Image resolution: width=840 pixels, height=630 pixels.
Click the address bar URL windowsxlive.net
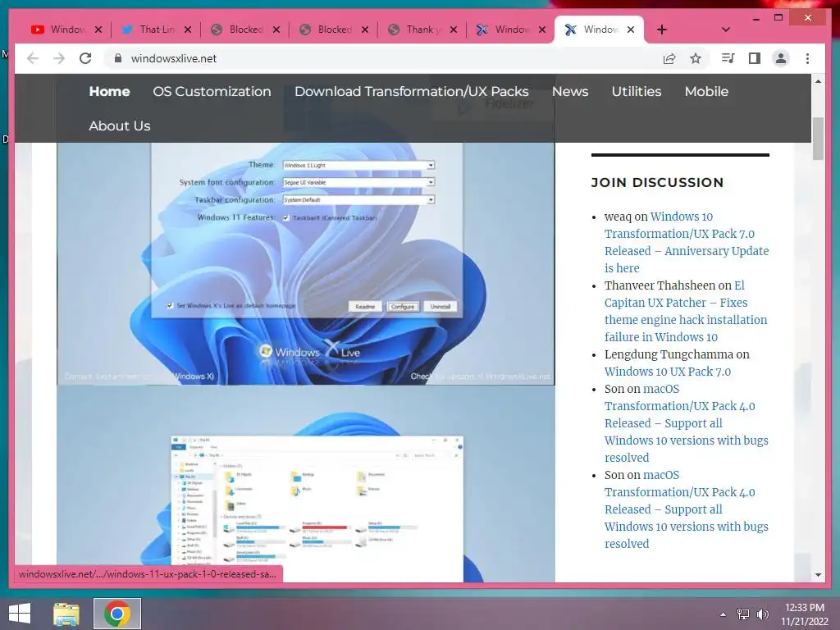[174, 58]
